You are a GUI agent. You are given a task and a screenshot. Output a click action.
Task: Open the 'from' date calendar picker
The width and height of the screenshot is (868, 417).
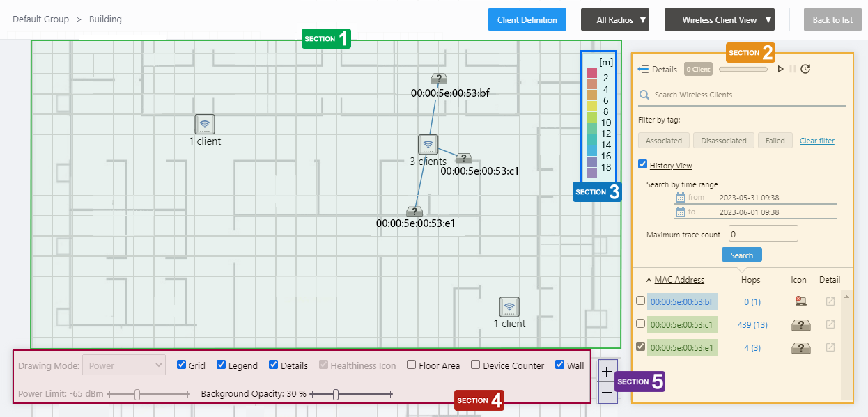coord(681,198)
